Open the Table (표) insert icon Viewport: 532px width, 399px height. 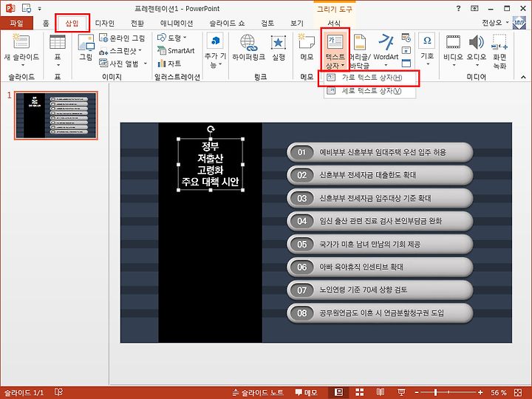[58, 42]
